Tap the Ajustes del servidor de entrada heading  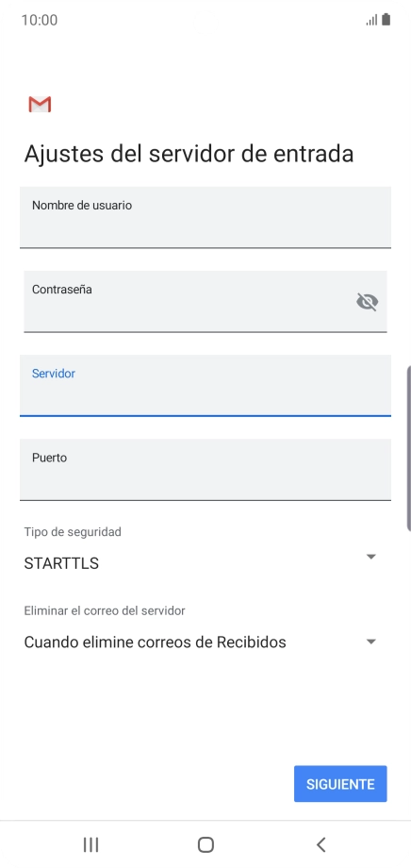tap(189, 154)
